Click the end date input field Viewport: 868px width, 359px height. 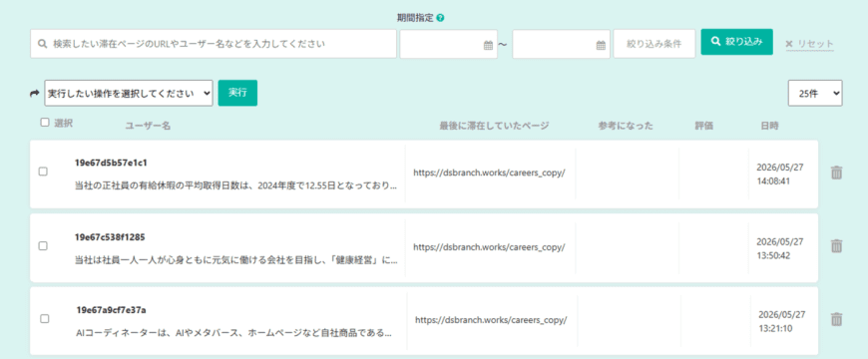click(x=562, y=44)
